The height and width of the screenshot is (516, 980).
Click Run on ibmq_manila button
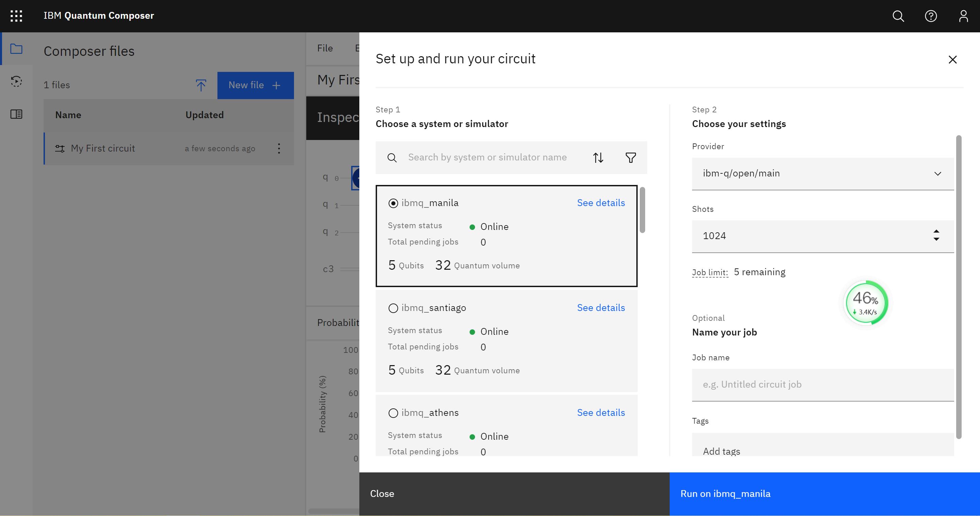824,494
